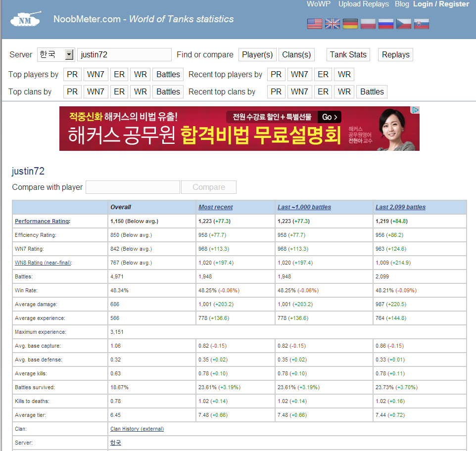Click the AdChoices icon on the banner
The height and width of the screenshot is (451, 476).
pyautogui.click(x=416, y=110)
